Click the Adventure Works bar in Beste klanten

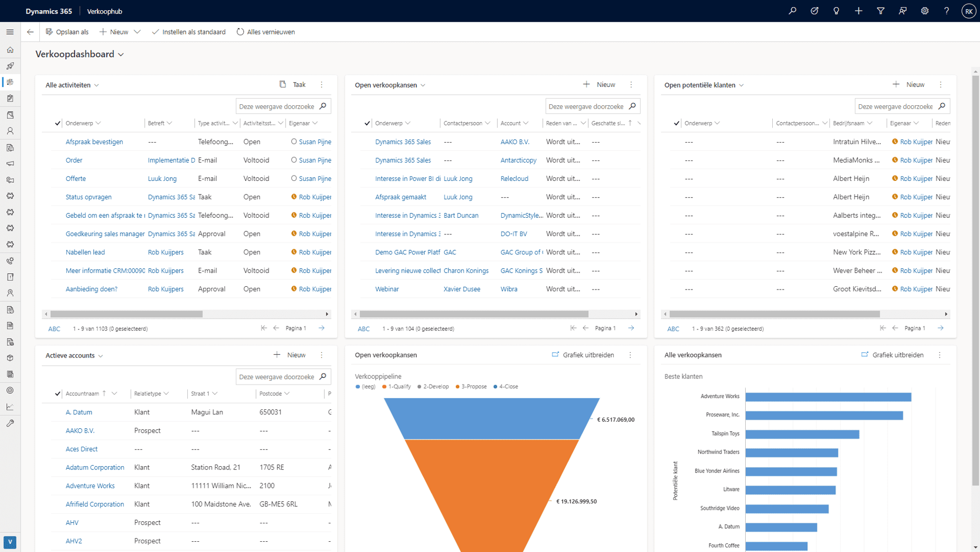(x=828, y=397)
